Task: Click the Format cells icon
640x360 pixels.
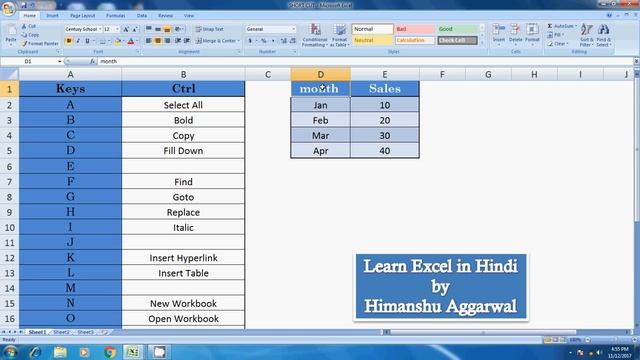Action: [x=532, y=33]
